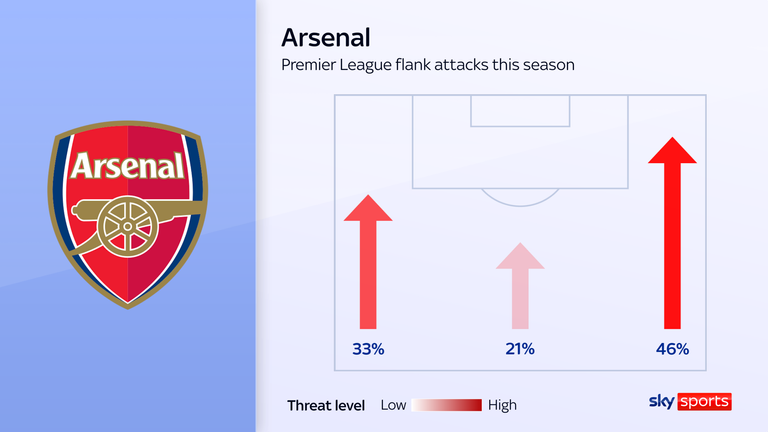The height and width of the screenshot is (432, 768).
Task: Click the Premier League flank attacks subtitle
Action: (428, 65)
